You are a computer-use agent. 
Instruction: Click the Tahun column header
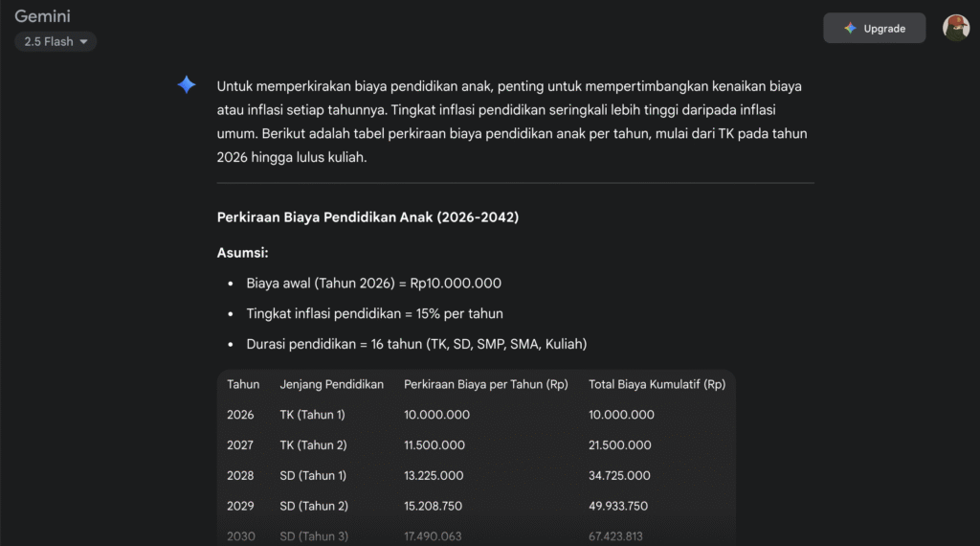coord(243,385)
